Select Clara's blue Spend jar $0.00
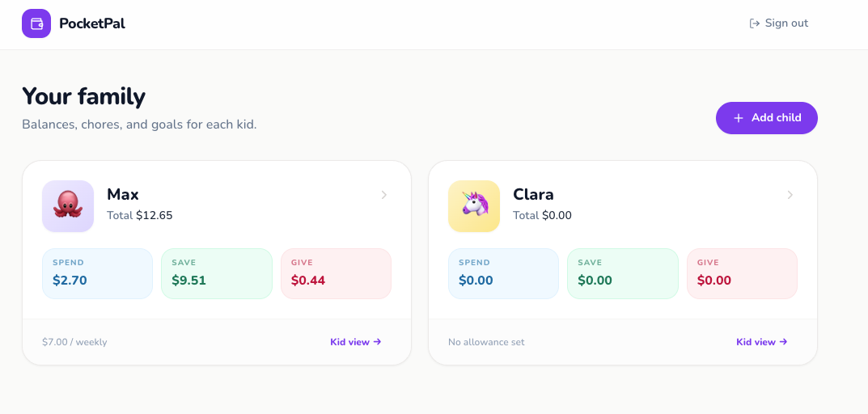 click(503, 273)
